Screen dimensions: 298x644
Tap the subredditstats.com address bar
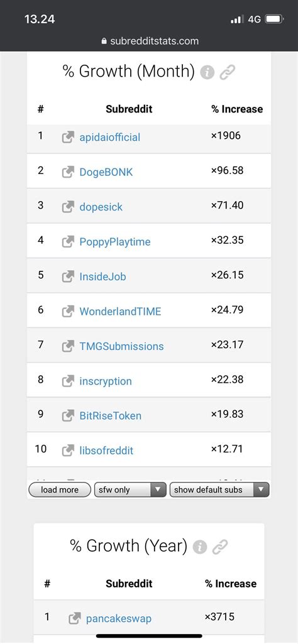[150, 41]
